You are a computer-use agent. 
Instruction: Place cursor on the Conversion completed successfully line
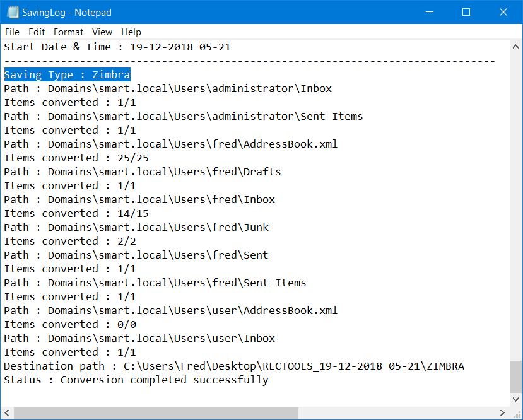[165, 380]
